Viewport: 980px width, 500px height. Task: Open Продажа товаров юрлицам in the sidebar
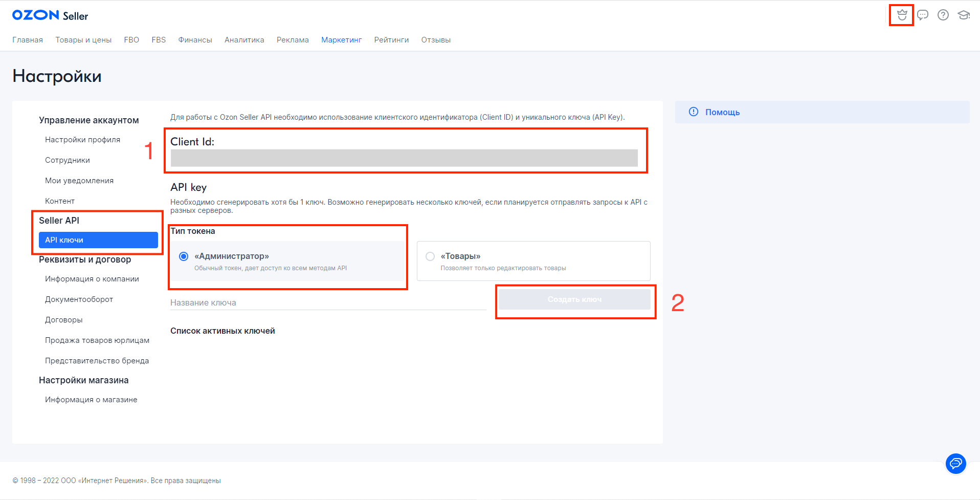tap(97, 340)
